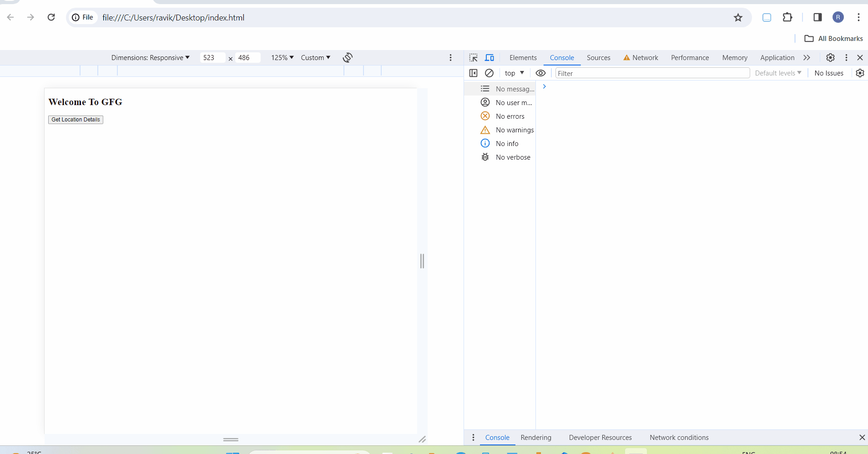Show more DevTools tabs
This screenshot has width=868, height=454.
click(807, 58)
